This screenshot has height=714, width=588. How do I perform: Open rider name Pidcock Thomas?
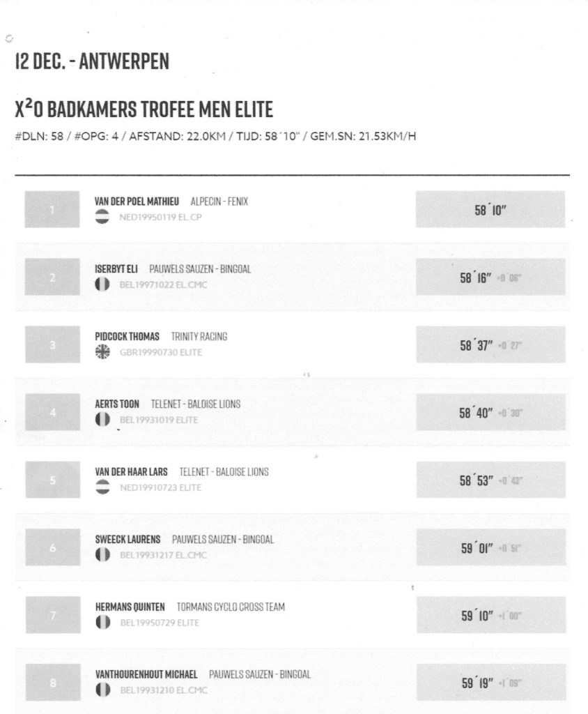[127, 337]
